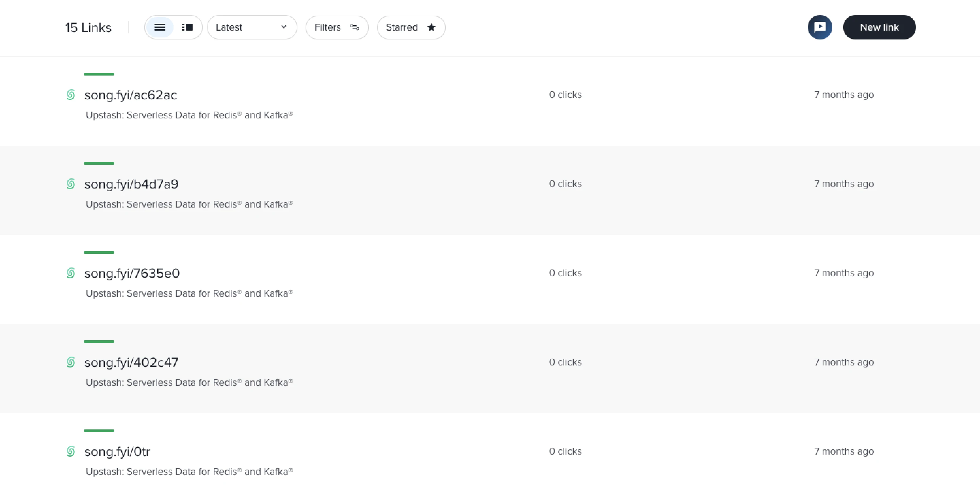Click Upstash favicon beside song.fyi/7635e0
The width and height of the screenshot is (980, 490).
click(71, 273)
